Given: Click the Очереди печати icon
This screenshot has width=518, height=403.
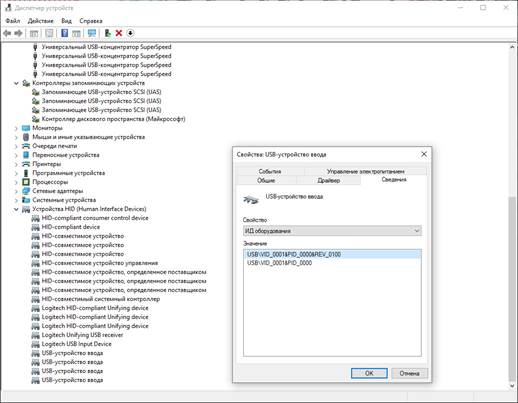Looking at the screenshot, I should click(x=26, y=146).
